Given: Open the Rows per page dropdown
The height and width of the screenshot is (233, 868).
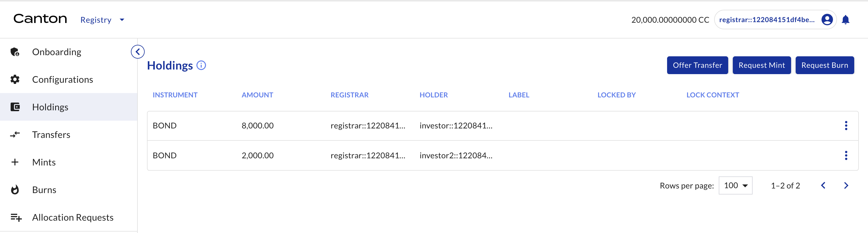Looking at the screenshot, I should tap(736, 185).
